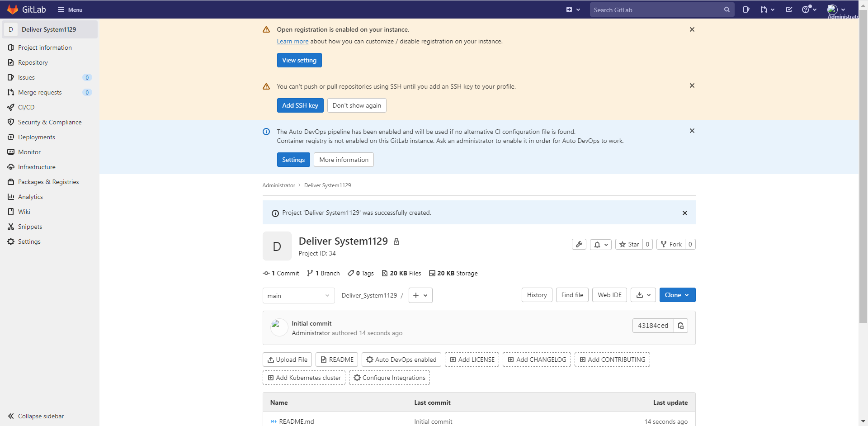The image size is (868, 426).
Task: Open the download source code dropdown
Action: [643, 295]
